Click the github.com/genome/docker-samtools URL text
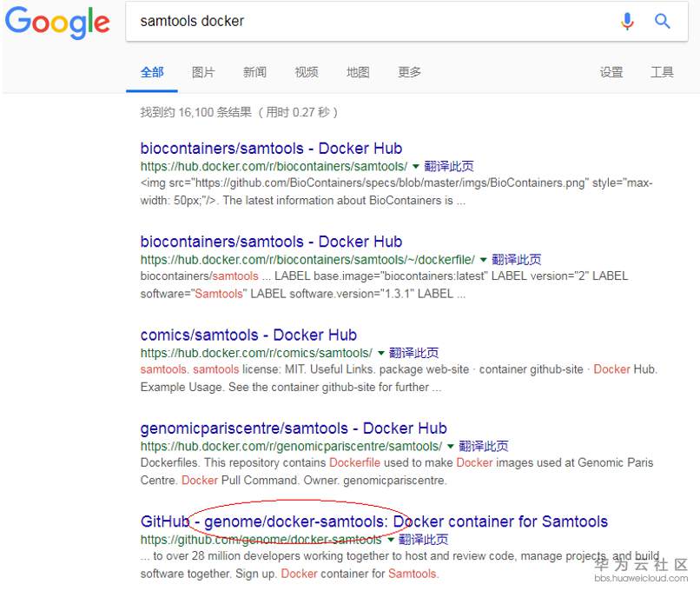 pyautogui.click(x=261, y=540)
